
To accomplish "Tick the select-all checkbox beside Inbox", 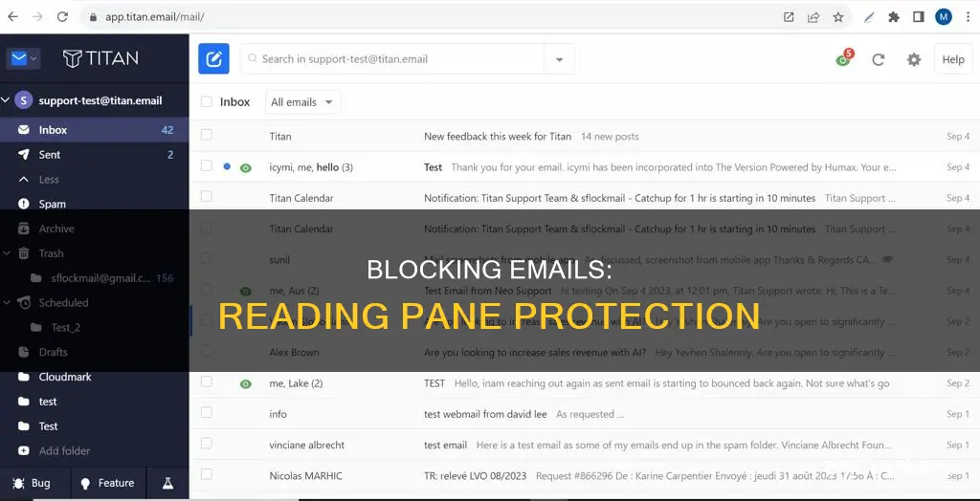I will click(207, 101).
